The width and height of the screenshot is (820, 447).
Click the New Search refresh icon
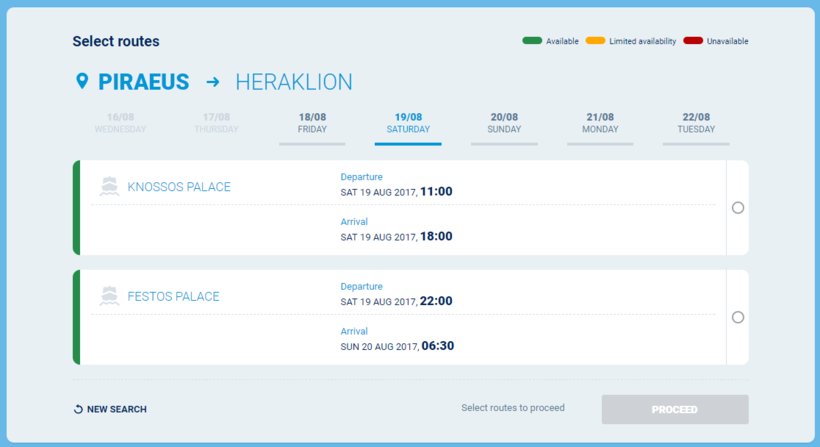[x=78, y=409]
